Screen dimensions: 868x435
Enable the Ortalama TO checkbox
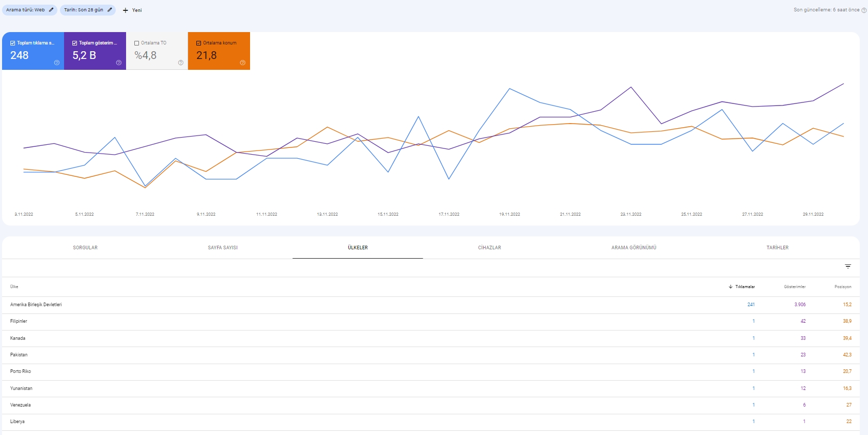pyautogui.click(x=137, y=43)
